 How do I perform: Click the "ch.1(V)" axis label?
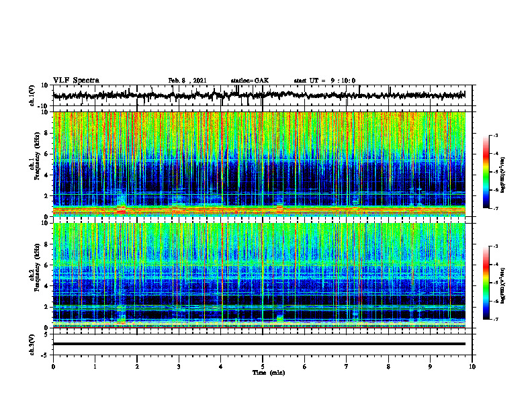tap(32, 95)
